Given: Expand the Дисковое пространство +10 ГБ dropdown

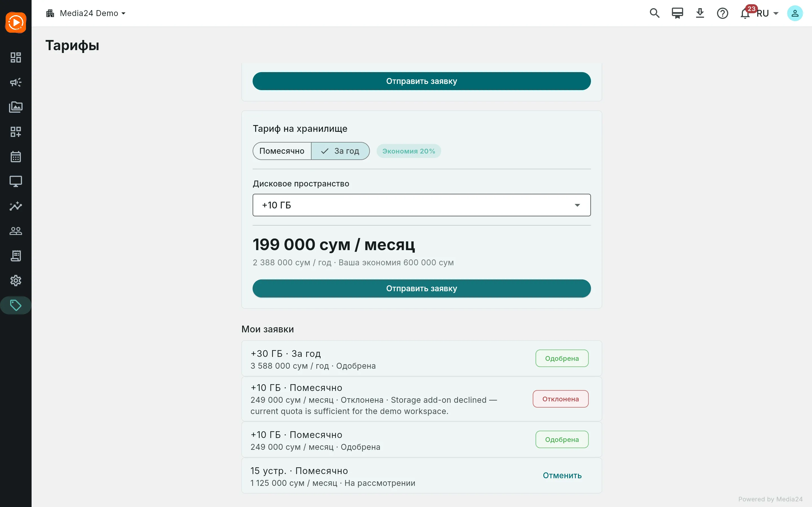Looking at the screenshot, I should point(422,205).
